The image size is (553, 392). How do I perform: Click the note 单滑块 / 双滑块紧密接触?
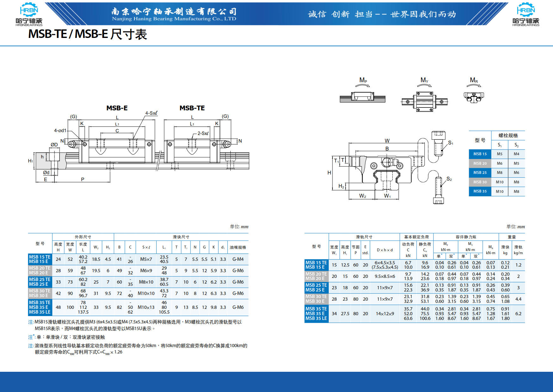pos(66,337)
